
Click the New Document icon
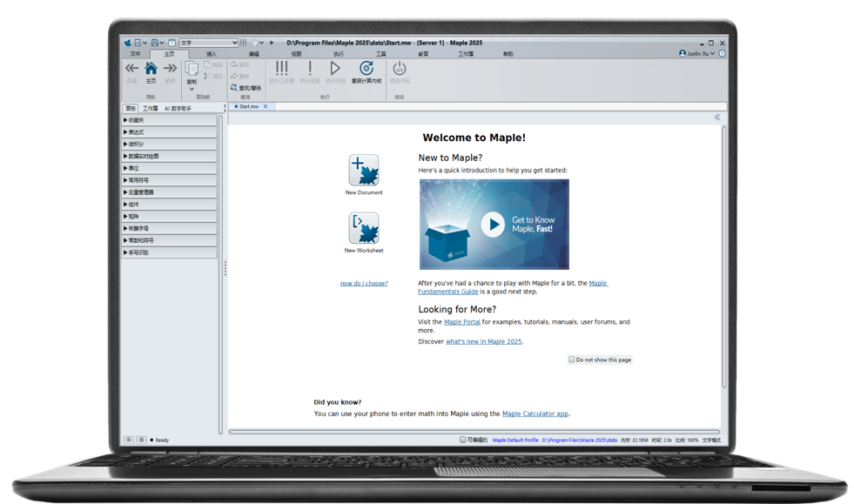364,170
